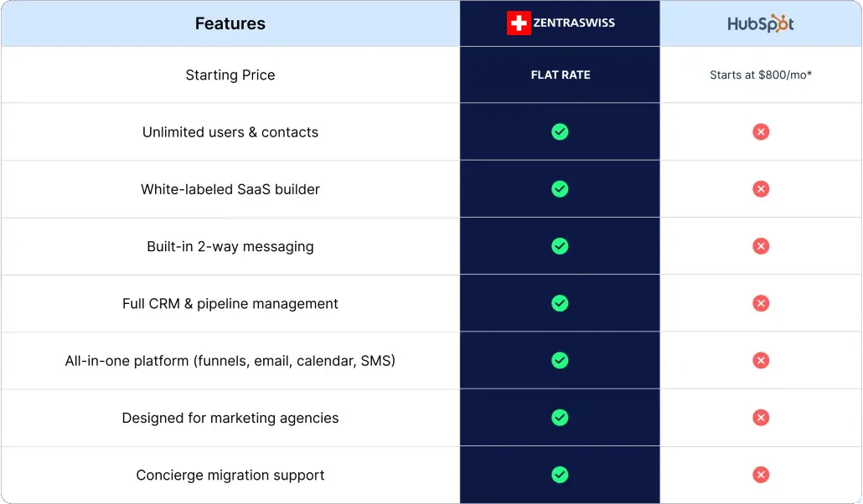863x504 pixels.
Task: Click red X for Concierge migration support
Action: point(761,475)
